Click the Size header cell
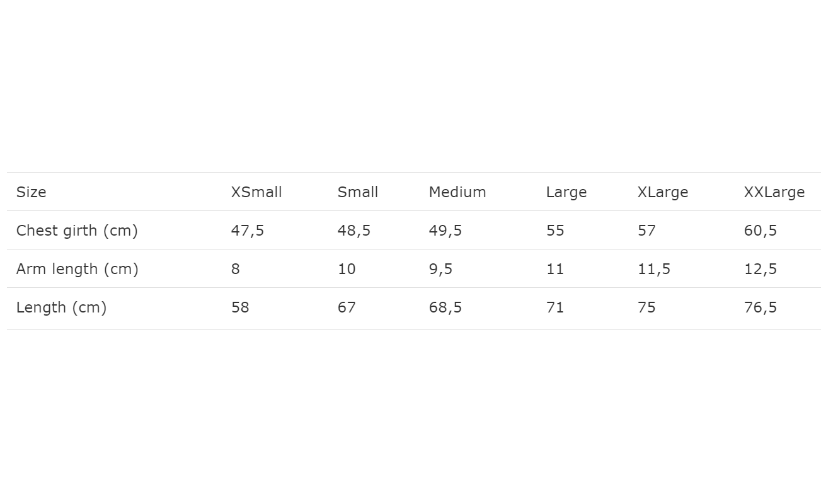Screen dimensions: 821x504 click(32, 192)
